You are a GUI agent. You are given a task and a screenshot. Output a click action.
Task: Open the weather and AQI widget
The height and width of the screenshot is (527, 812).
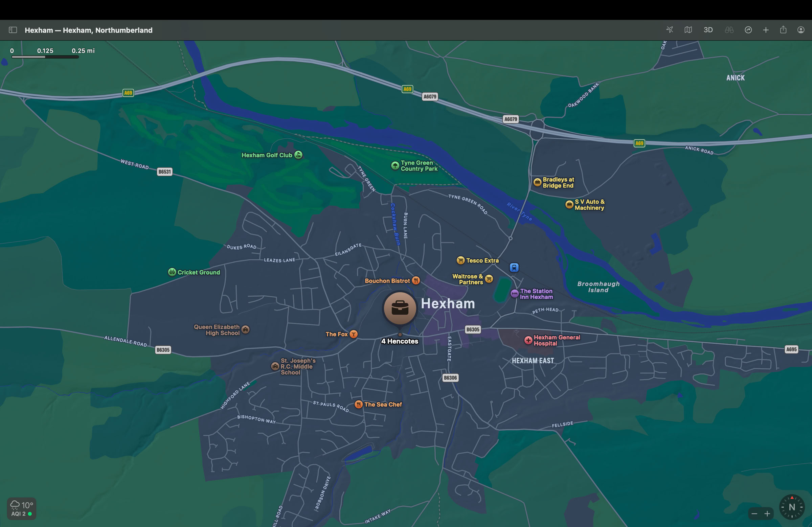tap(22, 508)
